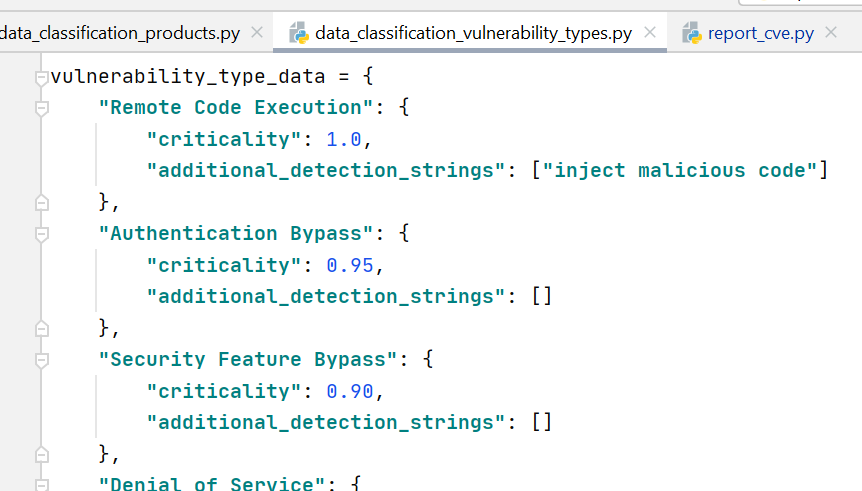Place cursor on criticality value 1.0

point(344,139)
